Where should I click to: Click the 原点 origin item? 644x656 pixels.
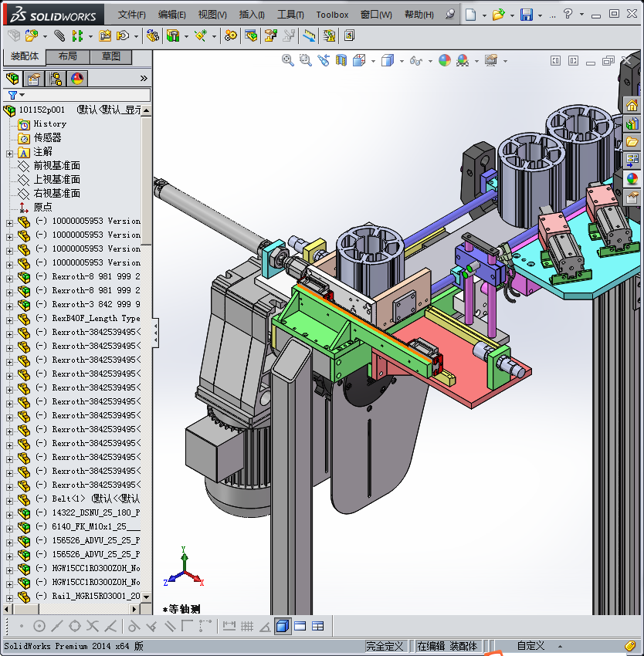tap(42, 208)
